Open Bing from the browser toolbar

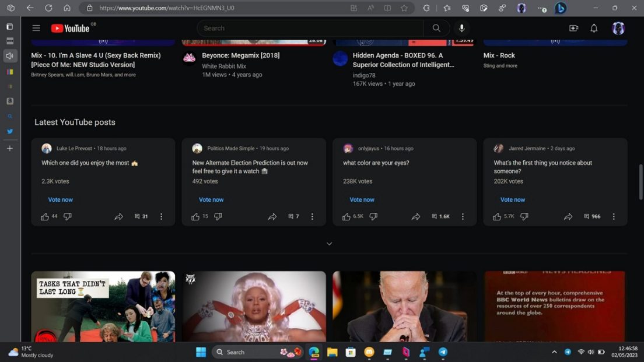tap(560, 8)
